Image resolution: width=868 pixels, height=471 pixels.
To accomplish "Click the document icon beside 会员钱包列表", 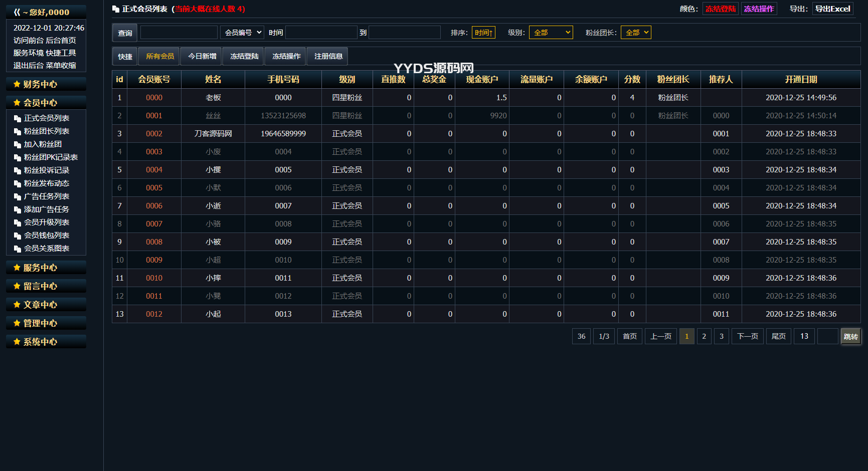I will coord(18,236).
